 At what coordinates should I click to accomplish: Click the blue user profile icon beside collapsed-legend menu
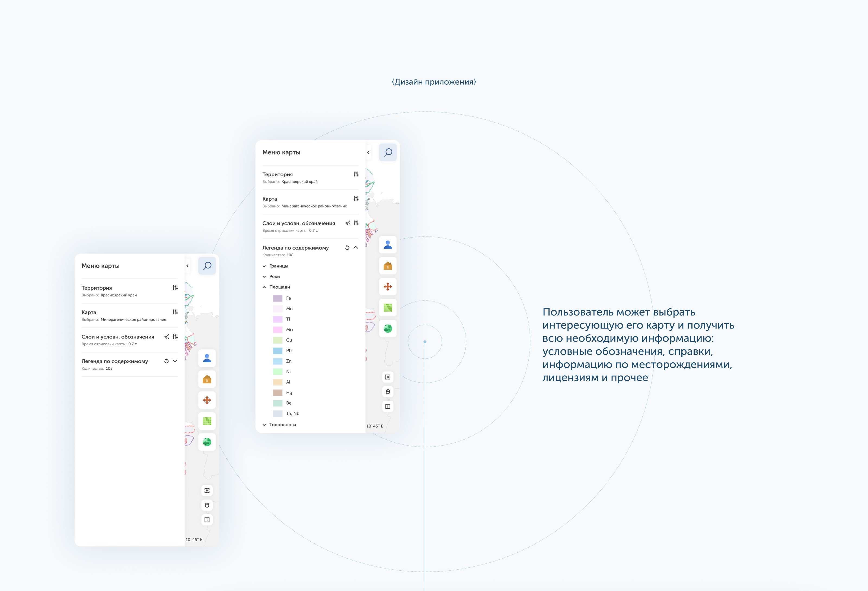(207, 358)
